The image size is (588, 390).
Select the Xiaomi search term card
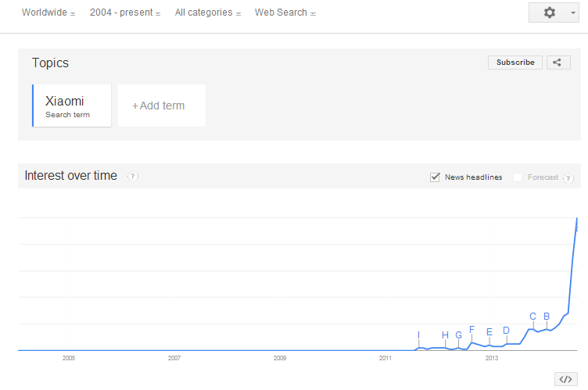(x=72, y=106)
